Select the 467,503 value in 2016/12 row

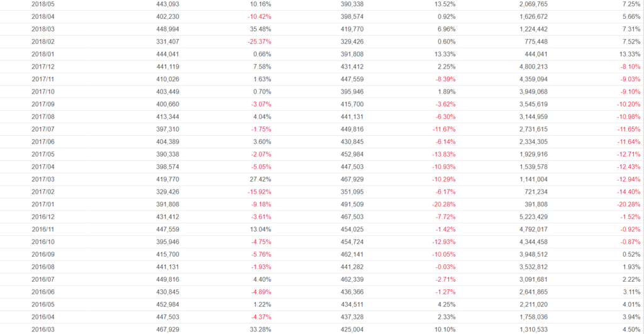[x=350, y=217]
